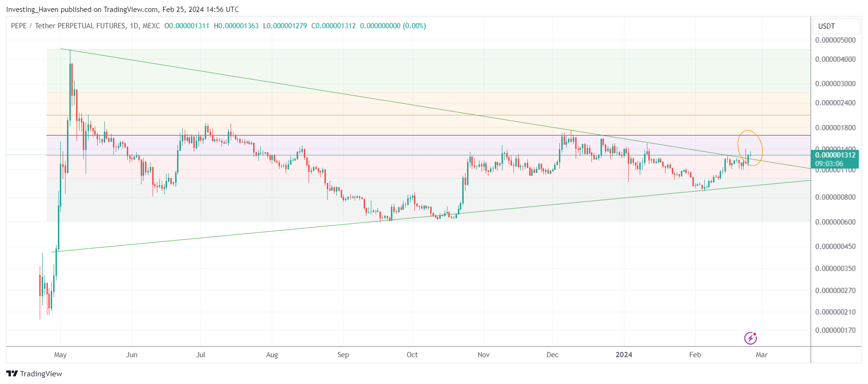
Task: Click the 0.000004000 price axis label
Action: click(835, 59)
